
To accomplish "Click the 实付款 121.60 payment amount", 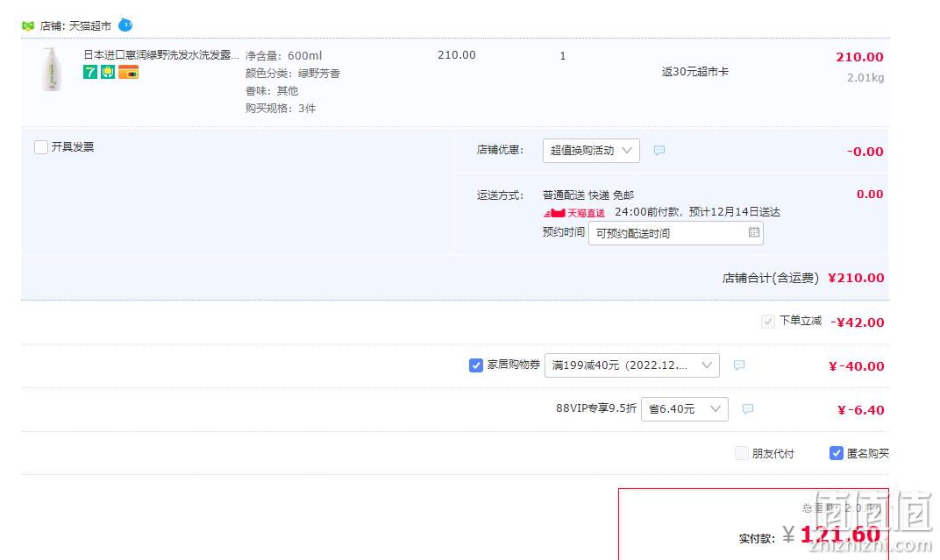I will tap(840, 535).
